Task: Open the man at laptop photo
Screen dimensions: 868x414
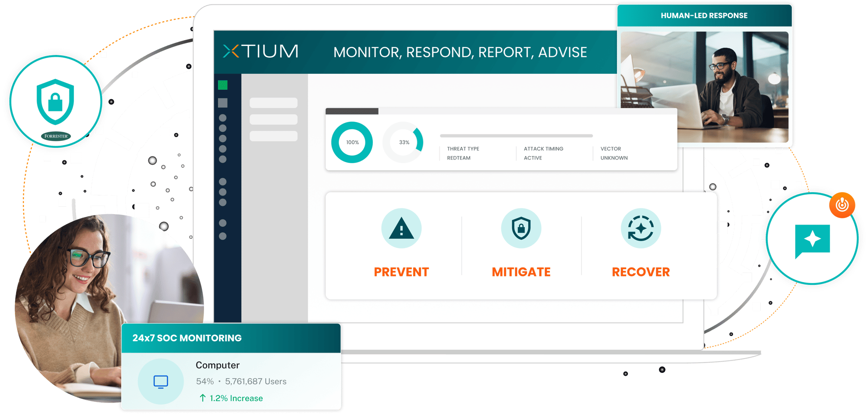Action: pos(704,87)
